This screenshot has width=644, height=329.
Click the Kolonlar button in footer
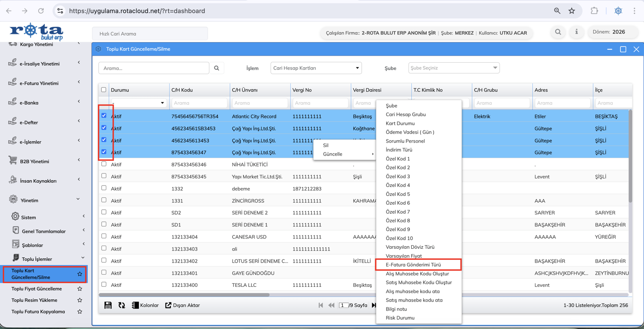[145, 305]
